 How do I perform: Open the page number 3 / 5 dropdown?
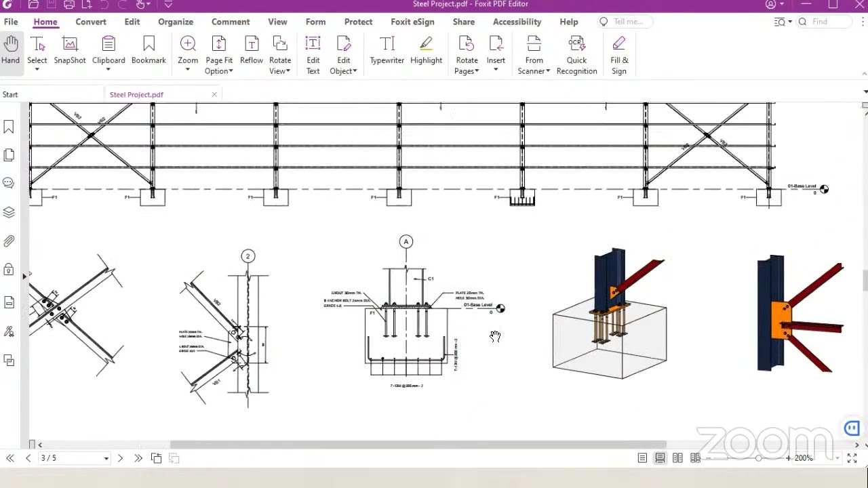click(x=106, y=459)
